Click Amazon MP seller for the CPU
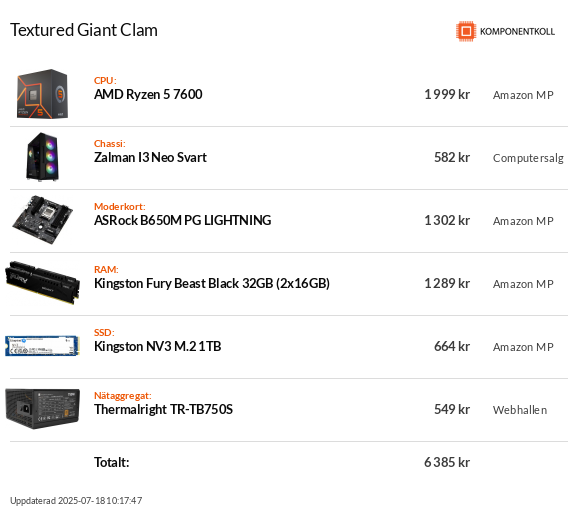 (523, 95)
